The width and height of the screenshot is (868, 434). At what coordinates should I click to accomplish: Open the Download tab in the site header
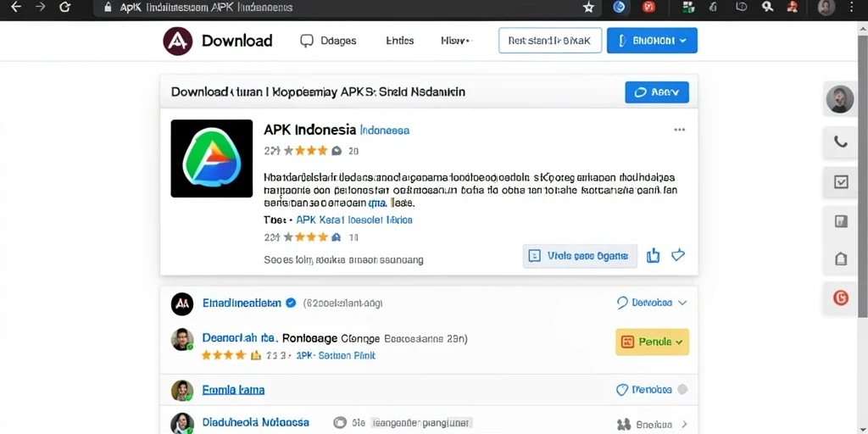point(237,41)
